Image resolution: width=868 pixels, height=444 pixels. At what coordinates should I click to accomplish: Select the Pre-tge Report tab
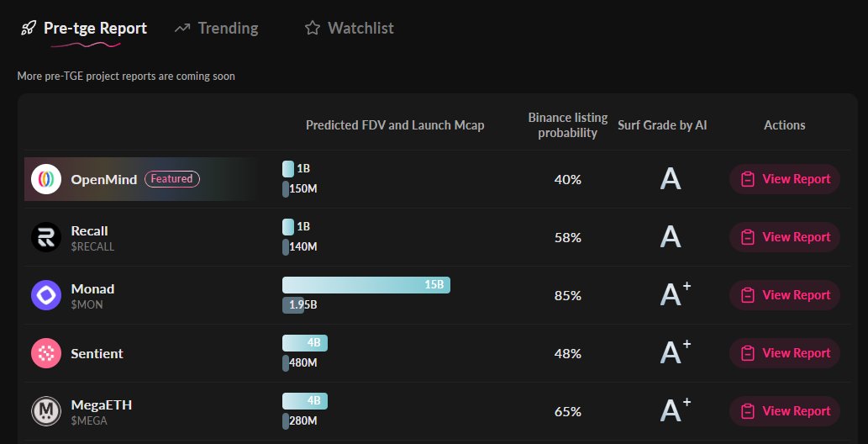(95, 29)
